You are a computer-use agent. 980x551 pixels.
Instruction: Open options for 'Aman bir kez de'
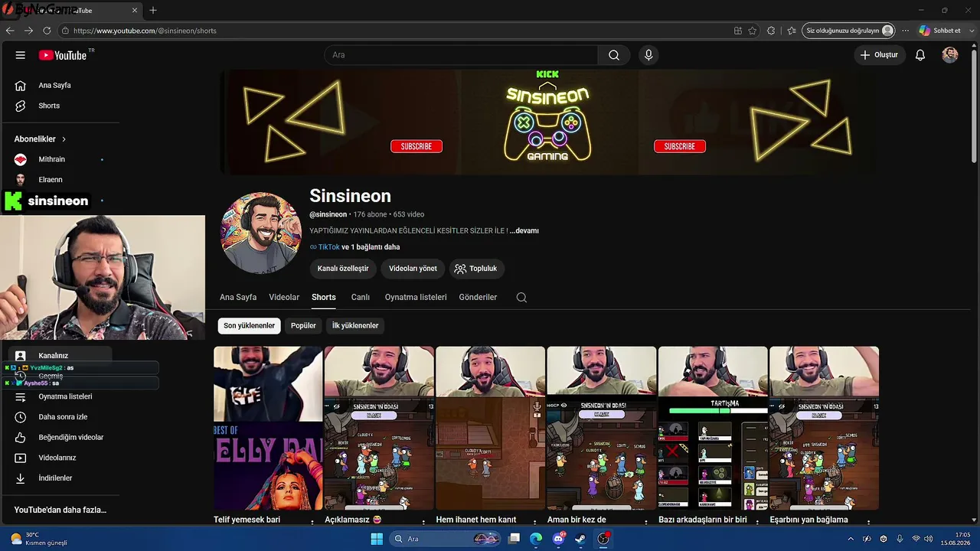[x=645, y=520]
